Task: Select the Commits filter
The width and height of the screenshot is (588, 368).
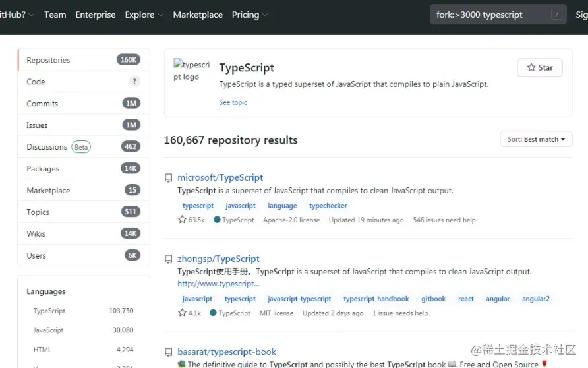Action: [x=84, y=104]
